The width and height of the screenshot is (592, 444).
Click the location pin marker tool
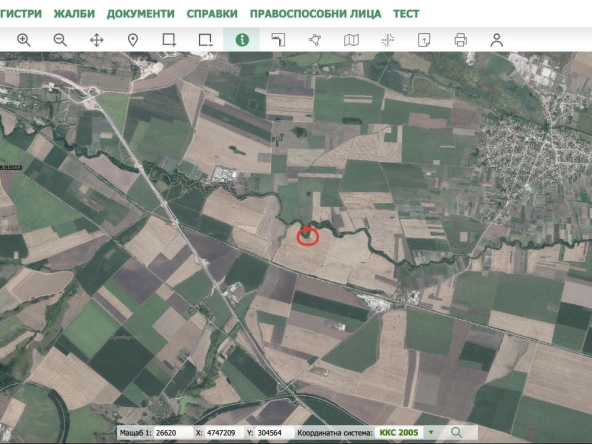(x=133, y=40)
